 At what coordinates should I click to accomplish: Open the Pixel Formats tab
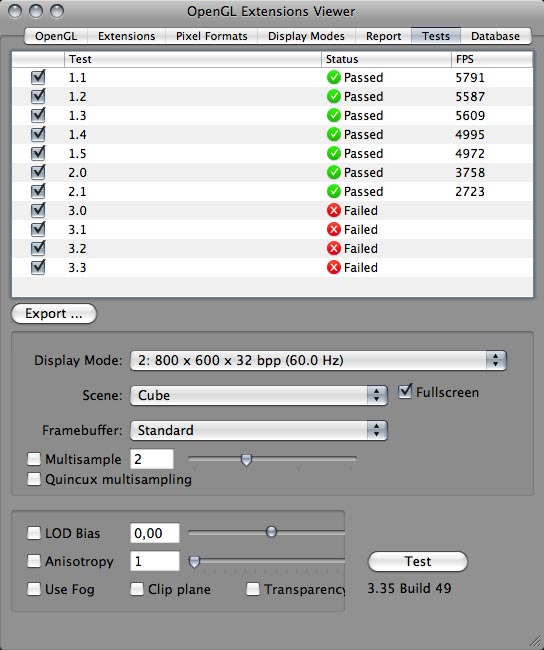tap(211, 36)
